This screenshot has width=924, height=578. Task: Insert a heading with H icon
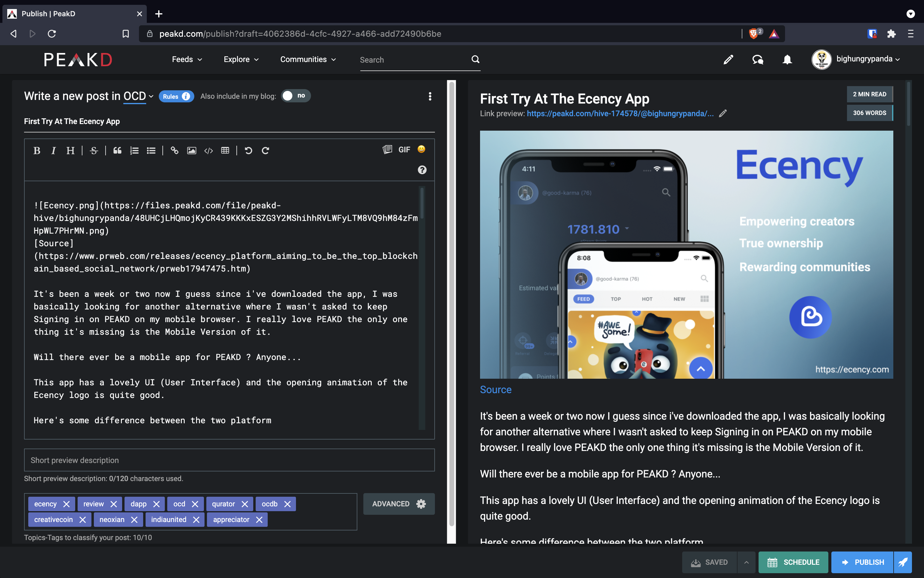click(70, 151)
